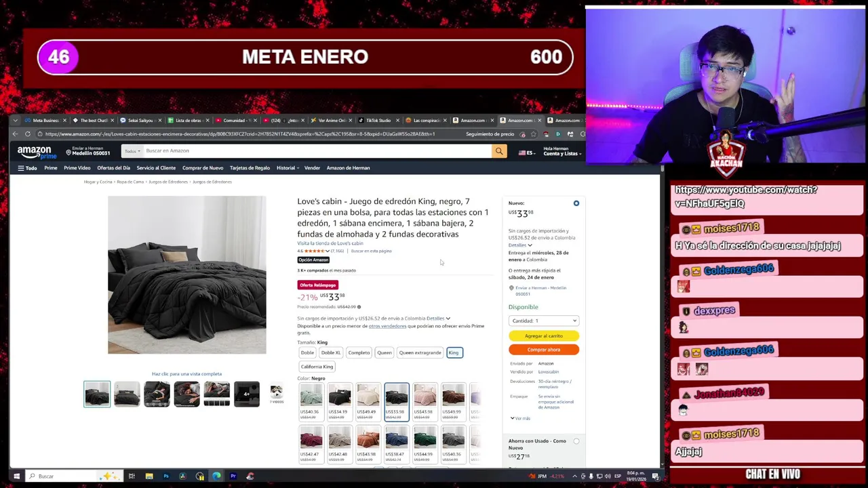The image size is (868, 488).
Task: Launch Photoshop from the taskbar
Action: pos(165,476)
